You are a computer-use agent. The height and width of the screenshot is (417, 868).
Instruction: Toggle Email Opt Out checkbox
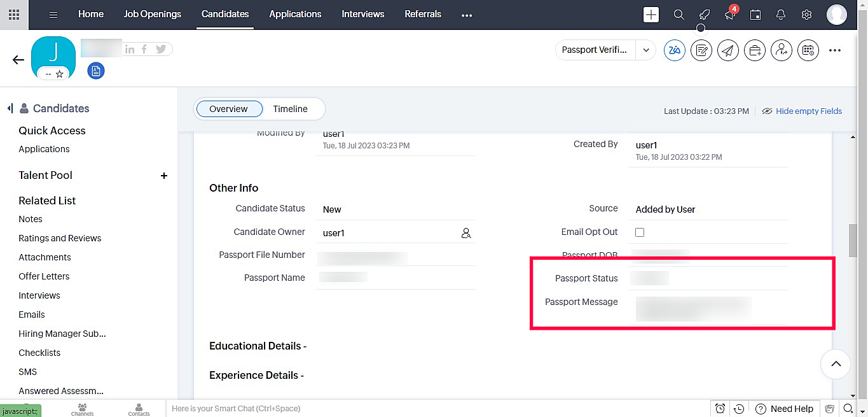640,232
